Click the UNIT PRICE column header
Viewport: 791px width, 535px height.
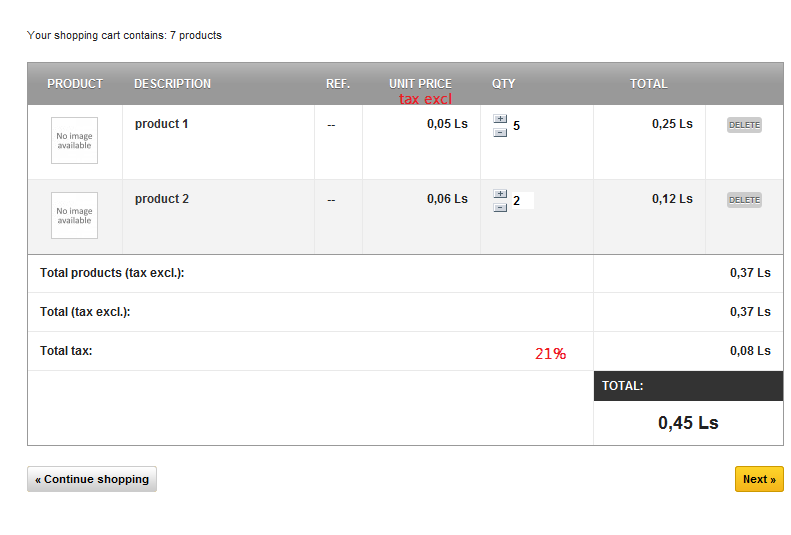(x=420, y=84)
